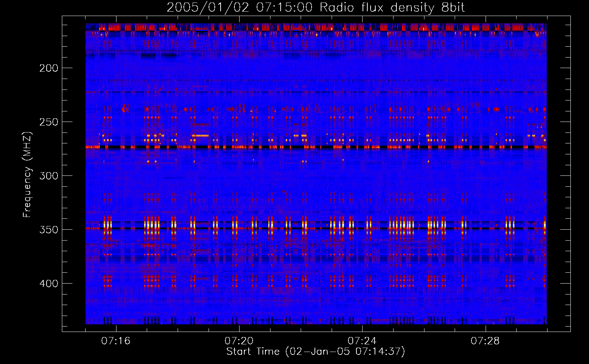Click the 300 frequency tick label
Image resolution: width=589 pixels, height=364 pixels.
point(49,176)
